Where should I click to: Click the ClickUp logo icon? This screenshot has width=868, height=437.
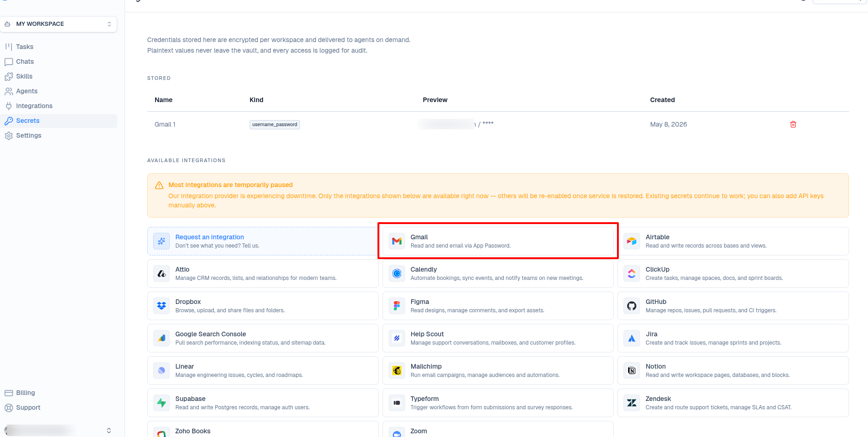coord(632,273)
